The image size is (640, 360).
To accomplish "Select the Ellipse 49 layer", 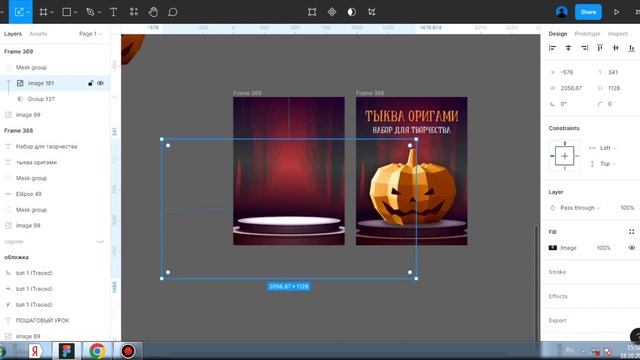I will pyautogui.click(x=29, y=194).
